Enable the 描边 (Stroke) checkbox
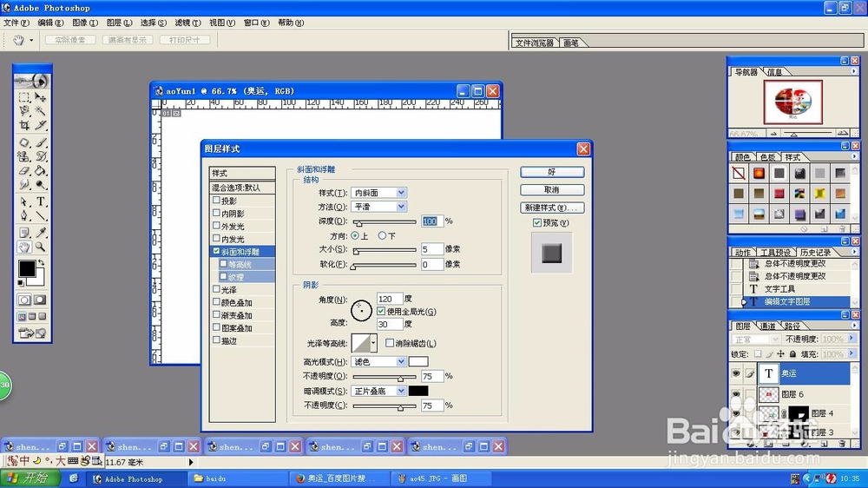 pos(216,340)
